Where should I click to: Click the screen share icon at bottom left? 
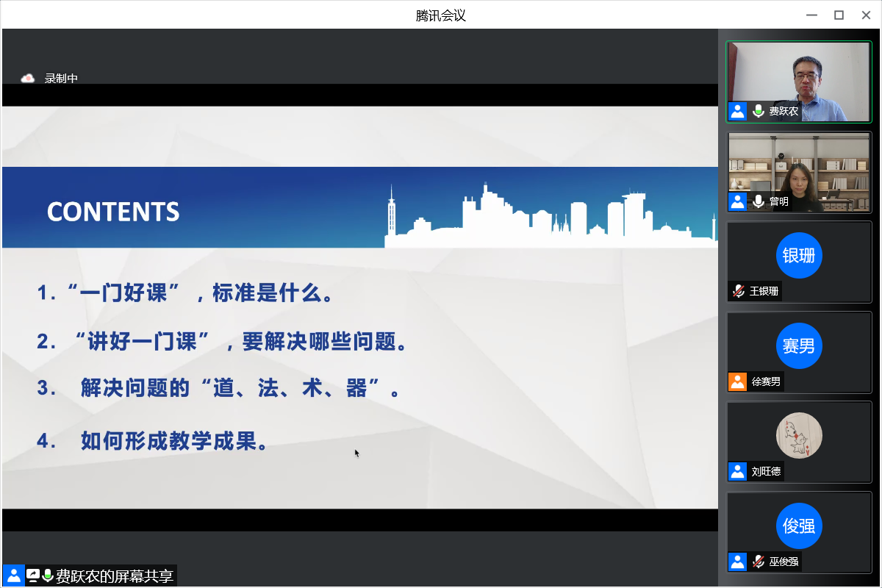[x=33, y=576]
